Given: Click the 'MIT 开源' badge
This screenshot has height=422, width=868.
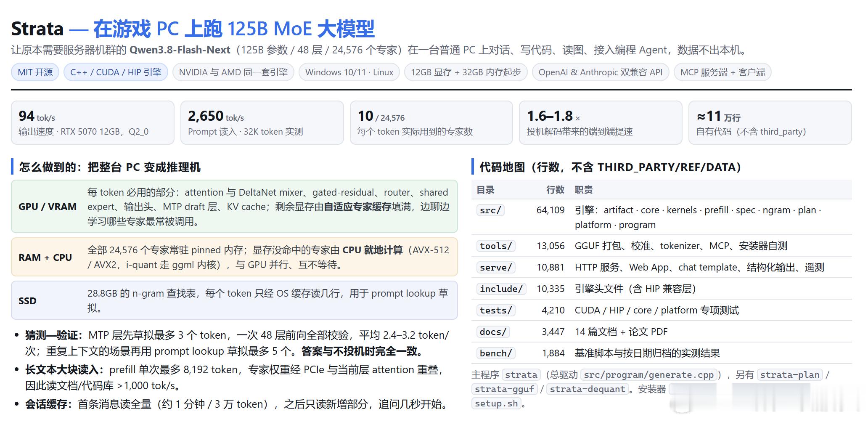Looking at the screenshot, I should pos(35,72).
